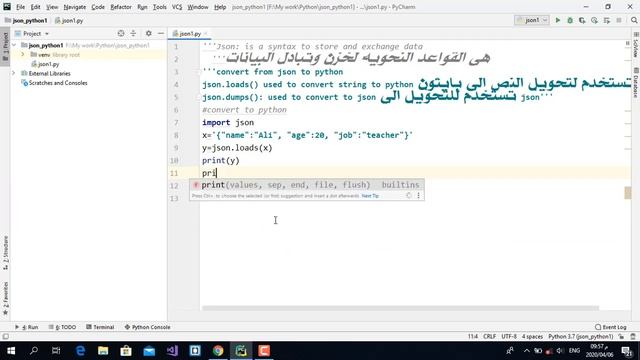
Task: Click the horizontal editor scrollbar
Action: tap(400, 308)
